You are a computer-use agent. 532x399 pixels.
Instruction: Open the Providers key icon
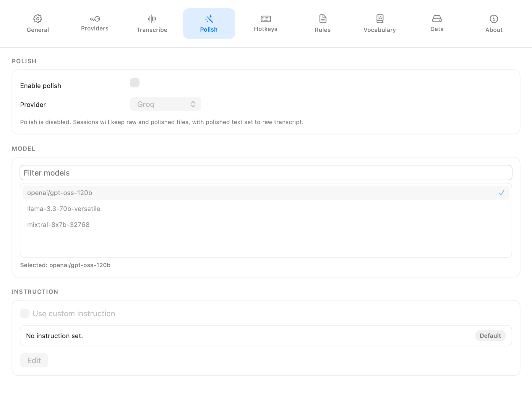tap(95, 19)
